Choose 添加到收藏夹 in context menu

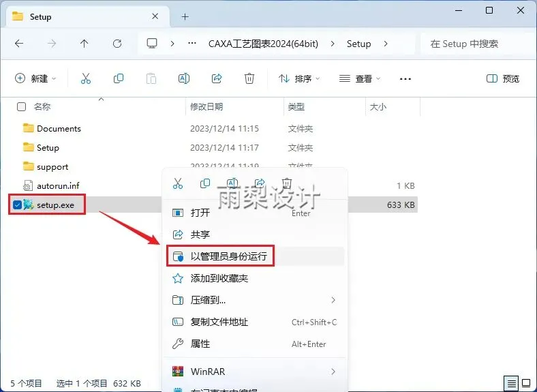point(254,278)
